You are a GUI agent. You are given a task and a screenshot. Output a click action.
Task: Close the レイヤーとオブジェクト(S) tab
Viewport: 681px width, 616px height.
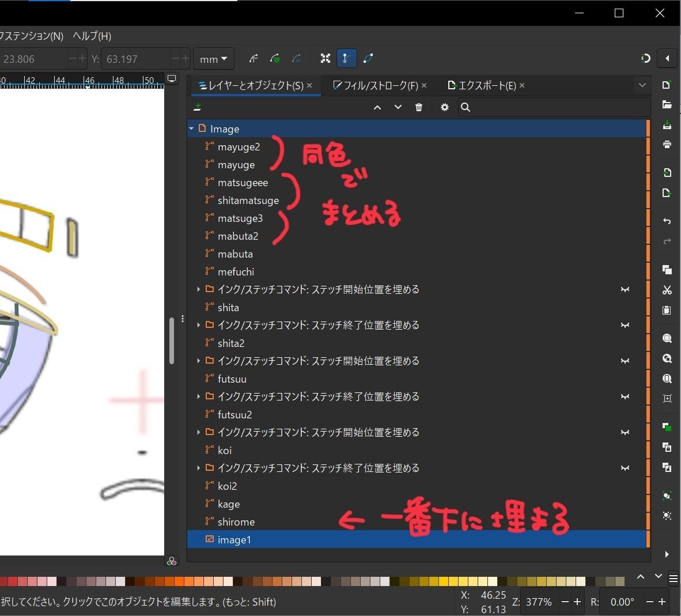point(309,86)
